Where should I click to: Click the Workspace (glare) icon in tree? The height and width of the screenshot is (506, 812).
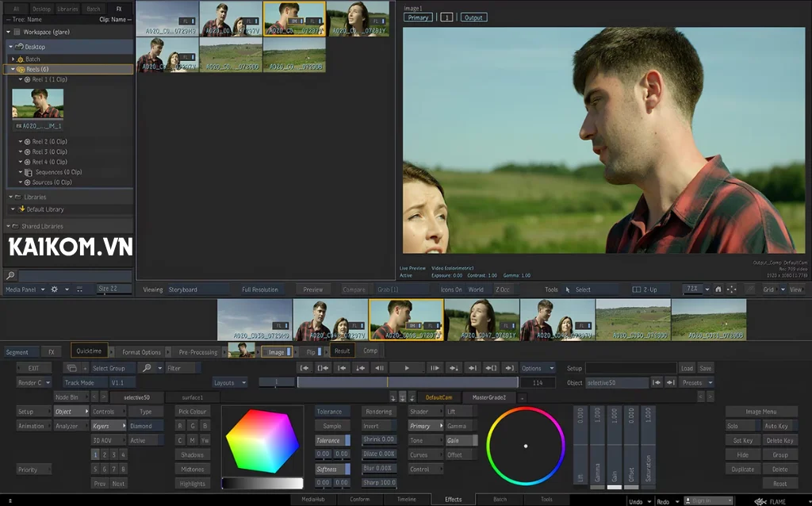click(17, 32)
